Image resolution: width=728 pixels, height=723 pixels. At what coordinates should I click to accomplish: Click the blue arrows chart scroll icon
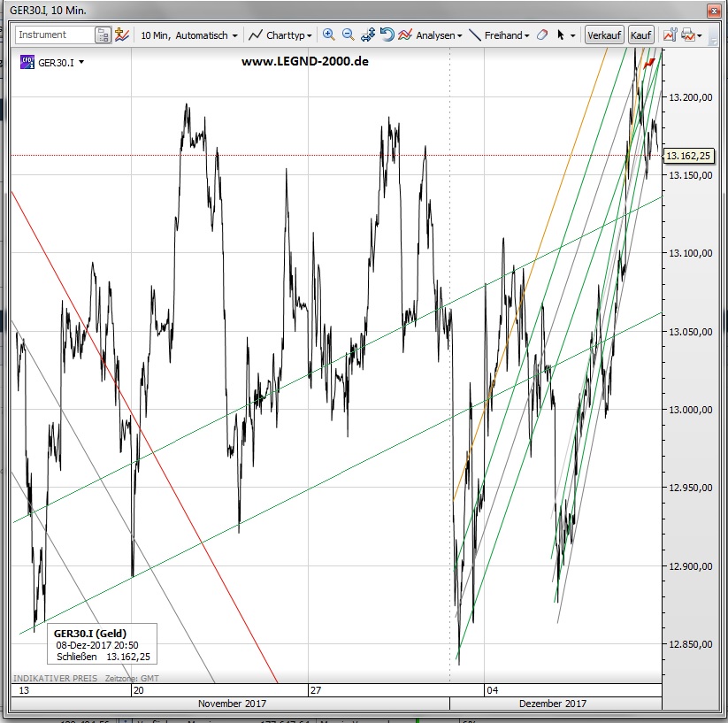point(368,35)
